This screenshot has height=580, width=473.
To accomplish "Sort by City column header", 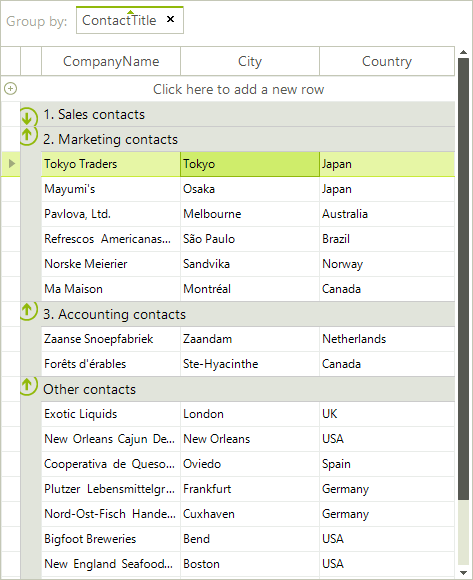I will 250,61.
